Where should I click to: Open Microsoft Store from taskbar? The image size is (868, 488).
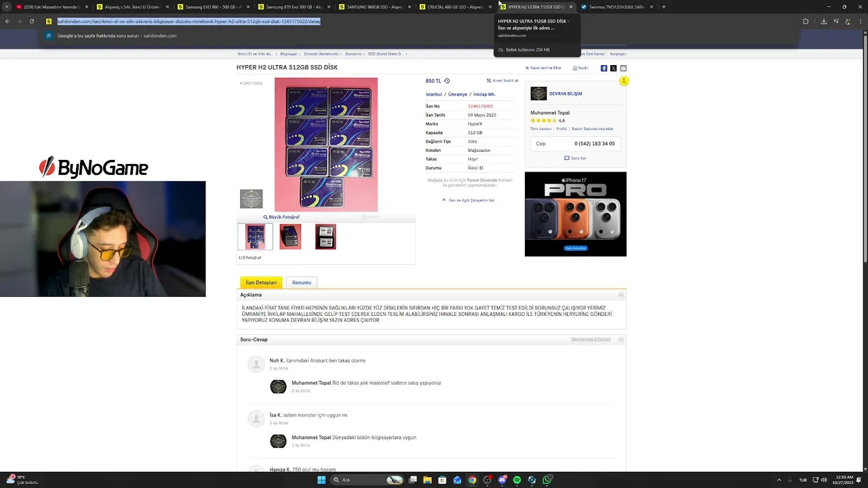tap(442, 480)
